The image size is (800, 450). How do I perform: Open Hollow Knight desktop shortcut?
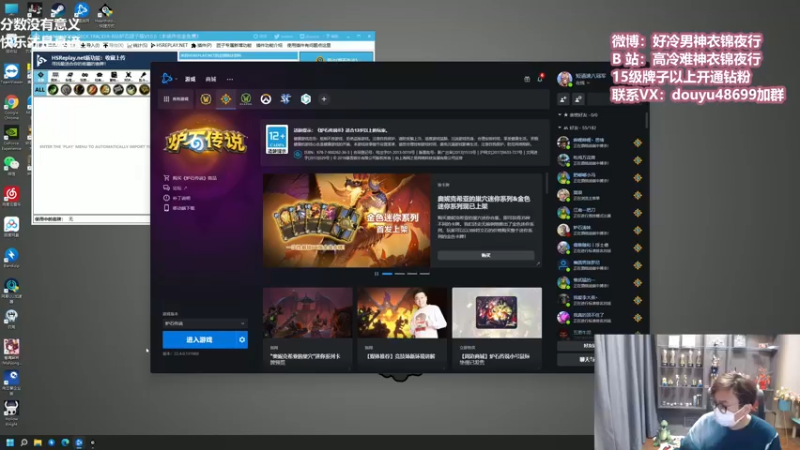click(x=11, y=413)
